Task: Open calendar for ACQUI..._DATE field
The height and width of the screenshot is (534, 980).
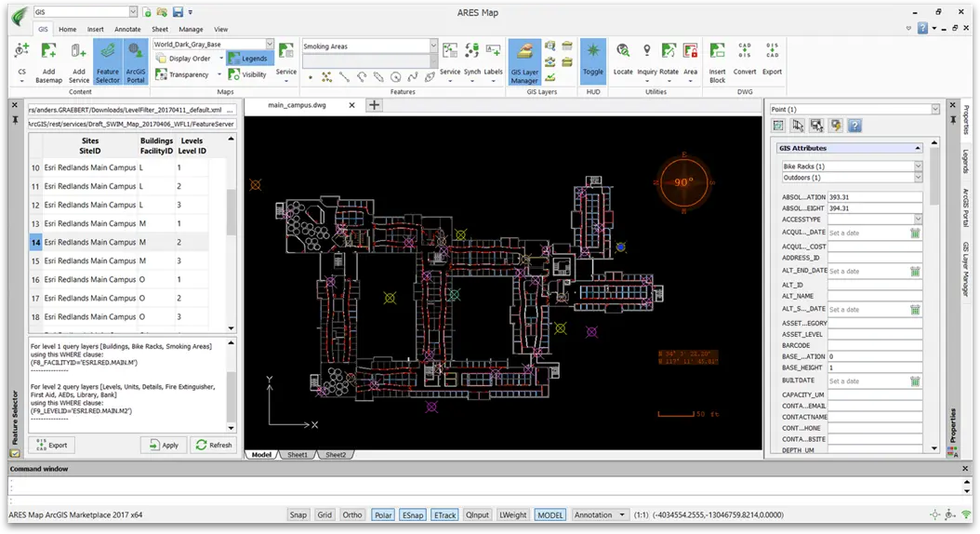Action: pos(915,234)
